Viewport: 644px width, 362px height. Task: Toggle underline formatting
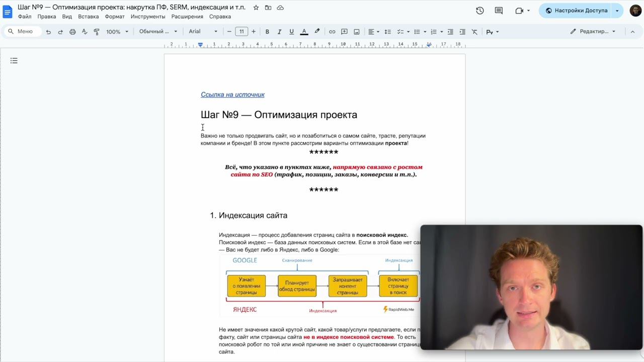tap(291, 32)
